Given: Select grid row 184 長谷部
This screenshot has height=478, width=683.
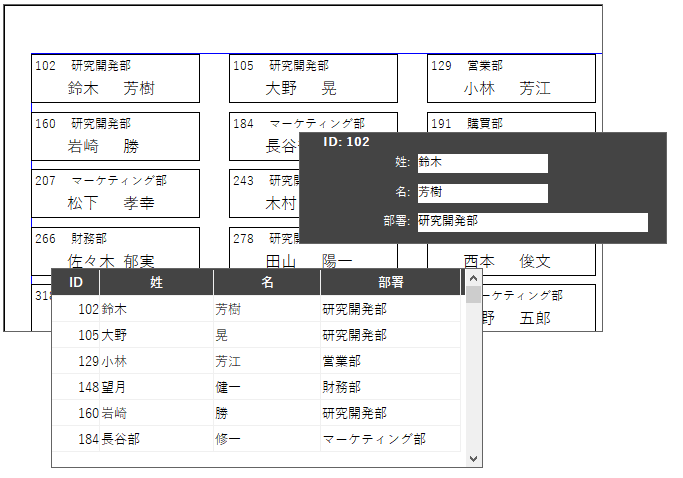Looking at the screenshot, I should point(258,439).
